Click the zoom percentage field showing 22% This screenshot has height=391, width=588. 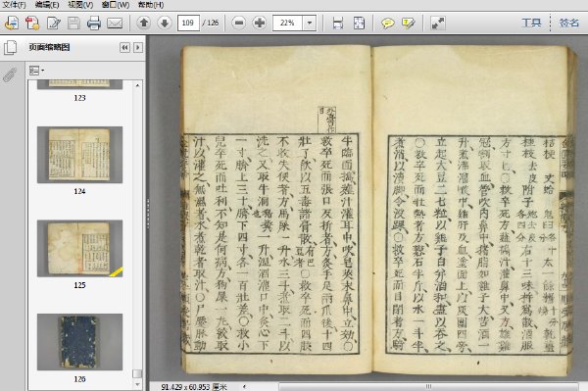point(287,23)
